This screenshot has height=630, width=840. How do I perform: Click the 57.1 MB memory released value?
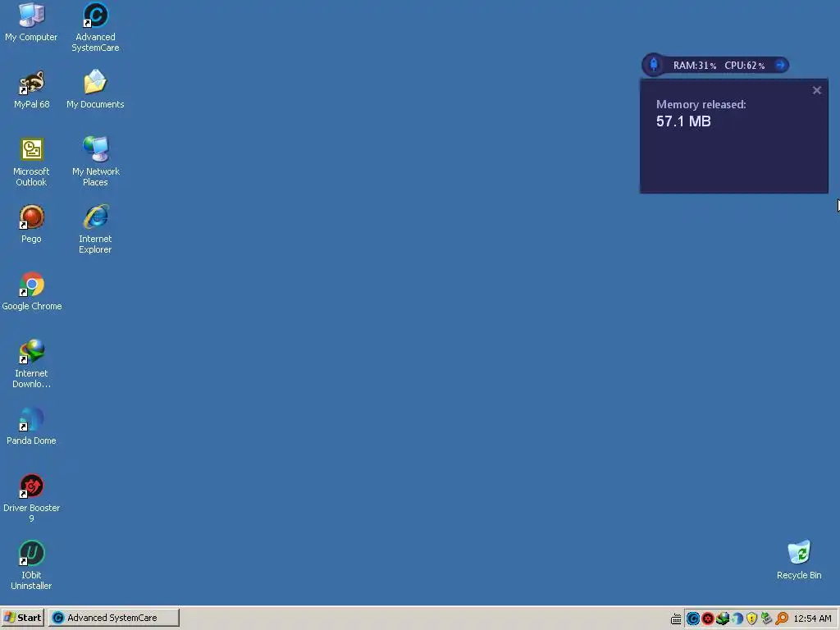683,121
